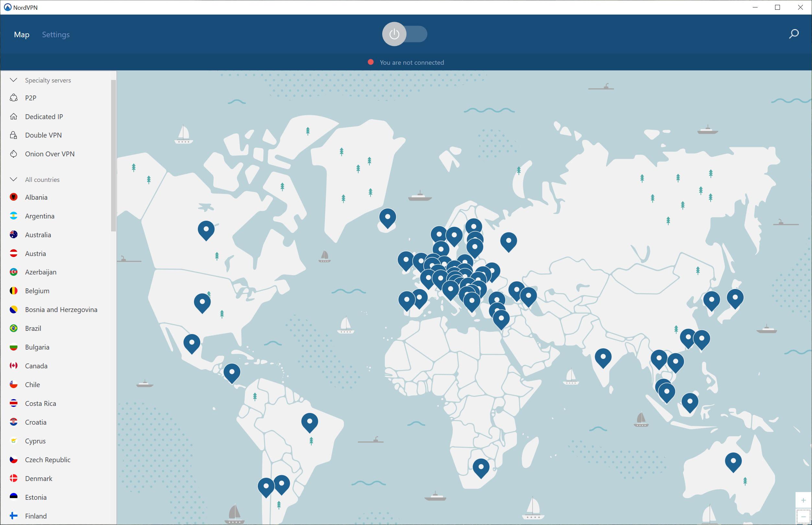
Task: Click the Double VPN padlock icon
Action: [x=14, y=135]
